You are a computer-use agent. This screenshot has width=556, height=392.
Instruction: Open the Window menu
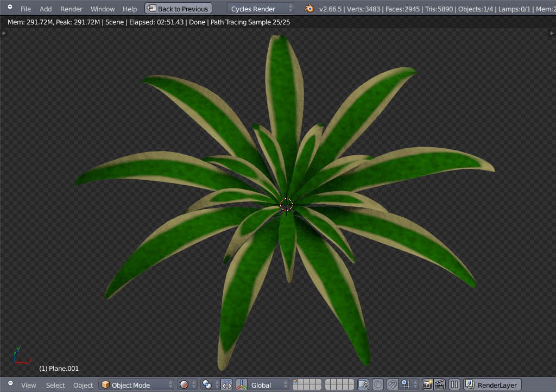103,9
